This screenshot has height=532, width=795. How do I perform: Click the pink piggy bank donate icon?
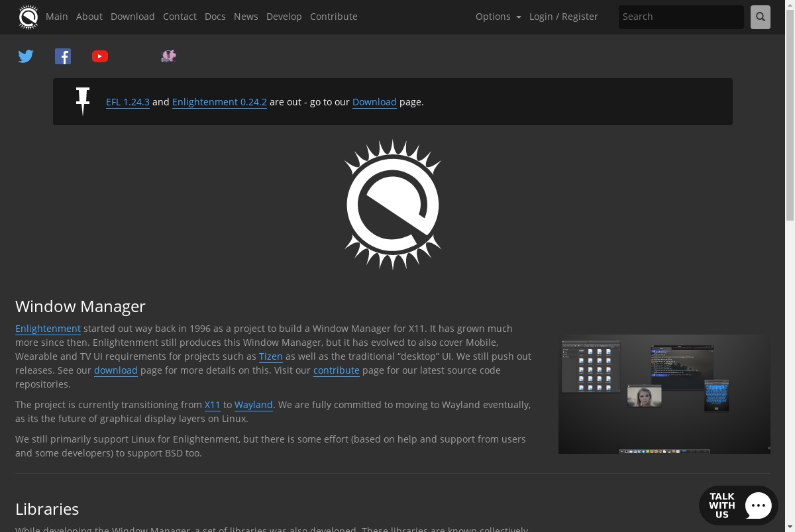168,56
